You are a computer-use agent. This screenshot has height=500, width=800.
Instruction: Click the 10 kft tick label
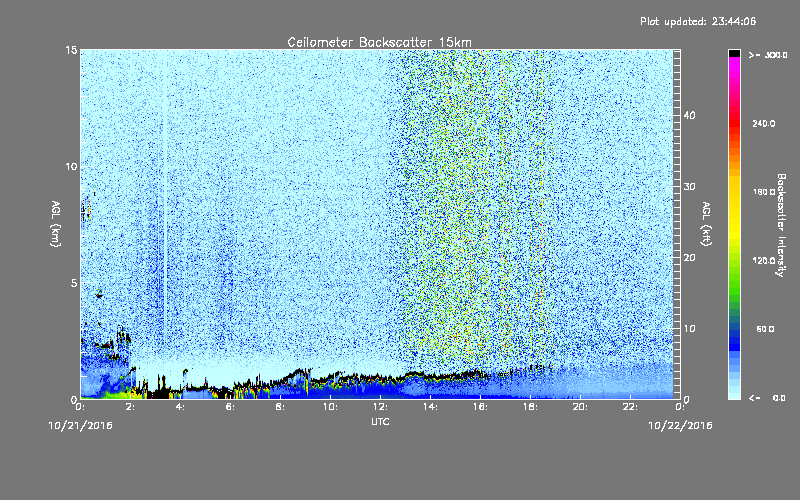689,329
